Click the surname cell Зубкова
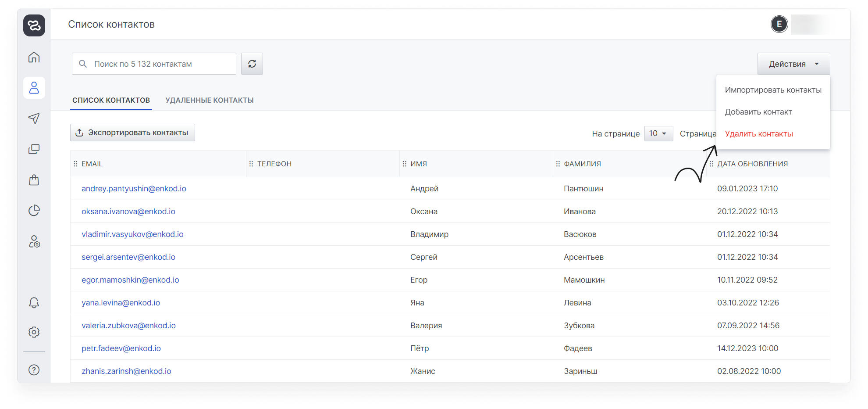 coord(579,326)
